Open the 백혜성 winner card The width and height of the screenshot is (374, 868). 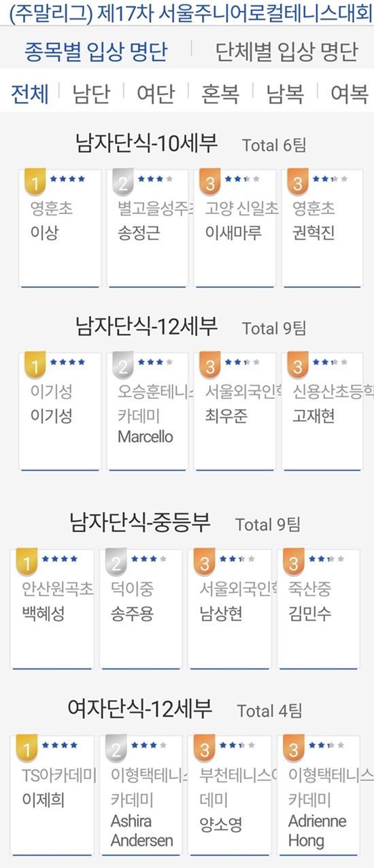pyautogui.click(x=52, y=608)
